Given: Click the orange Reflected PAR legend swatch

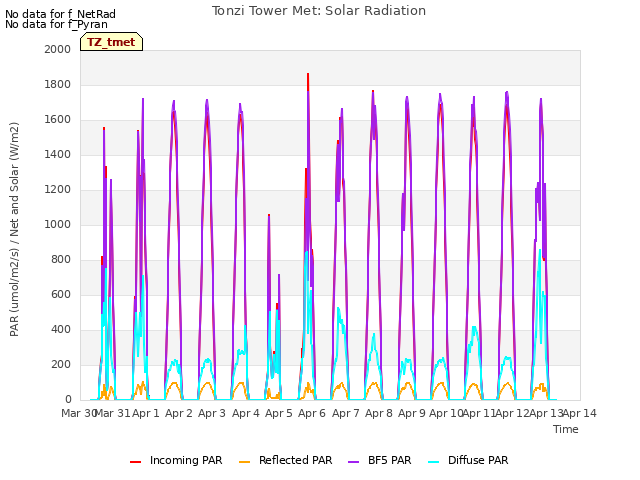Looking at the screenshot, I should click(244, 462).
